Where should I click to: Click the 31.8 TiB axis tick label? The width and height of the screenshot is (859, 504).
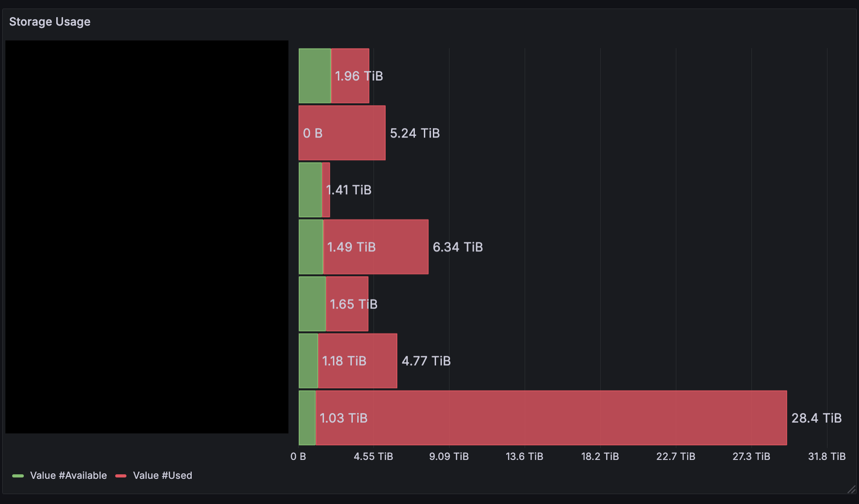(827, 456)
